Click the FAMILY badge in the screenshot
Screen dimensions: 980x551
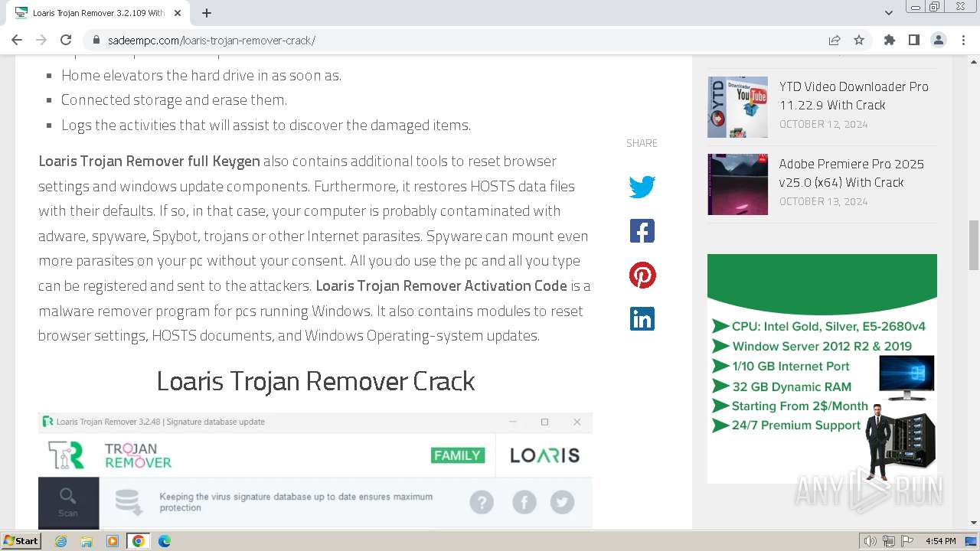458,455
